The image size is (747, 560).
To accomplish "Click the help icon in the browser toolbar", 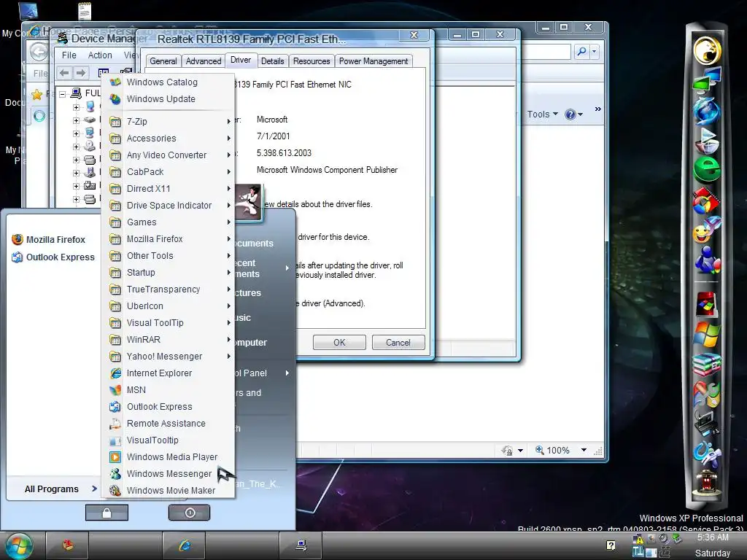I will [x=570, y=114].
